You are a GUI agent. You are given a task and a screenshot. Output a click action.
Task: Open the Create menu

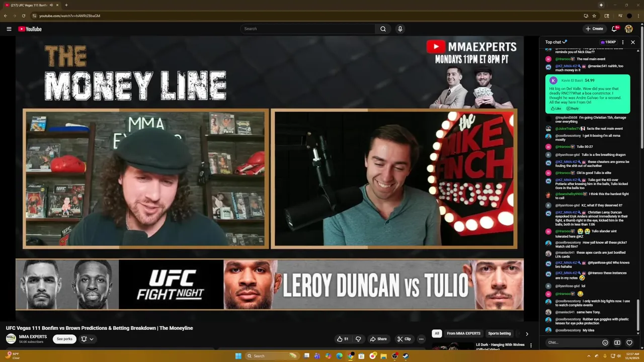(x=594, y=29)
